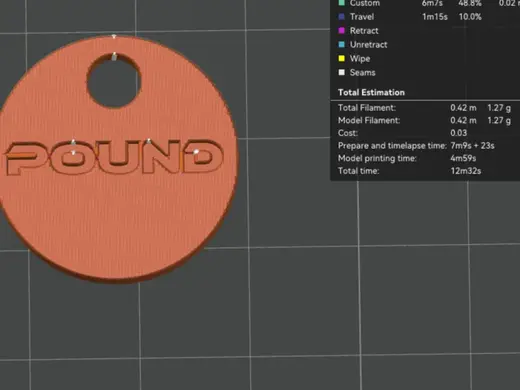Click the magenta Retract color swatch
520x390 pixels.
[x=341, y=31]
